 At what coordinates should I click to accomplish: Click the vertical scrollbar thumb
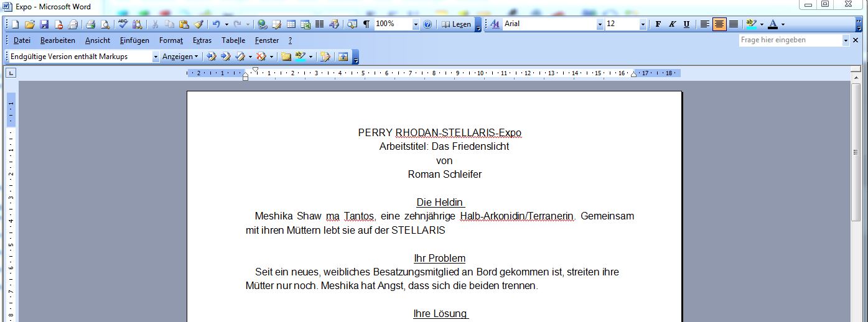(x=857, y=152)
